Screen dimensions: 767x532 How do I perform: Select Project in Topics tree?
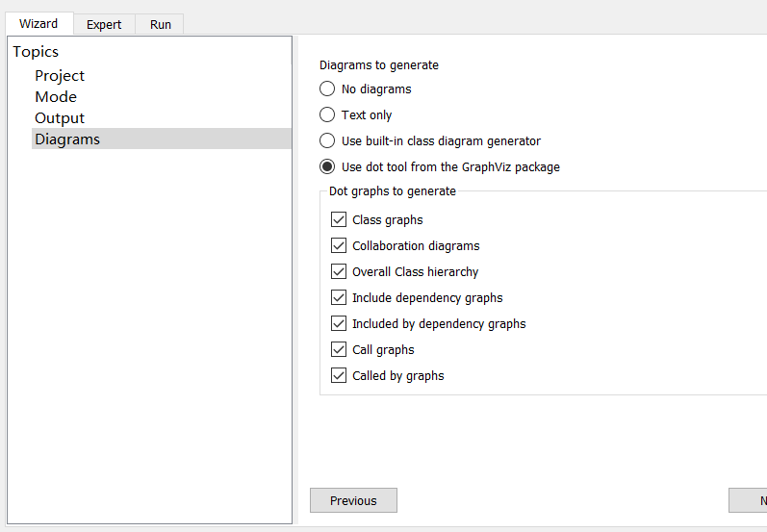(x=60, y=76)
